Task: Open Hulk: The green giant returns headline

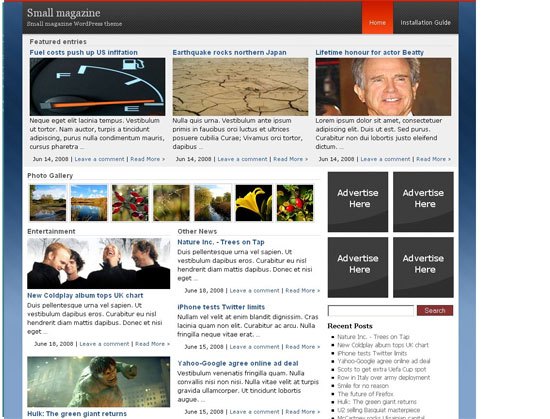Action: click(x=77, y=414)
